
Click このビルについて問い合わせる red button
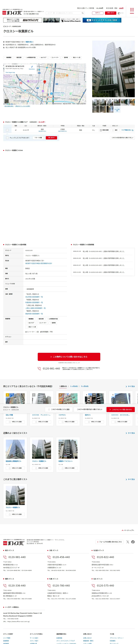coord(121,409)
